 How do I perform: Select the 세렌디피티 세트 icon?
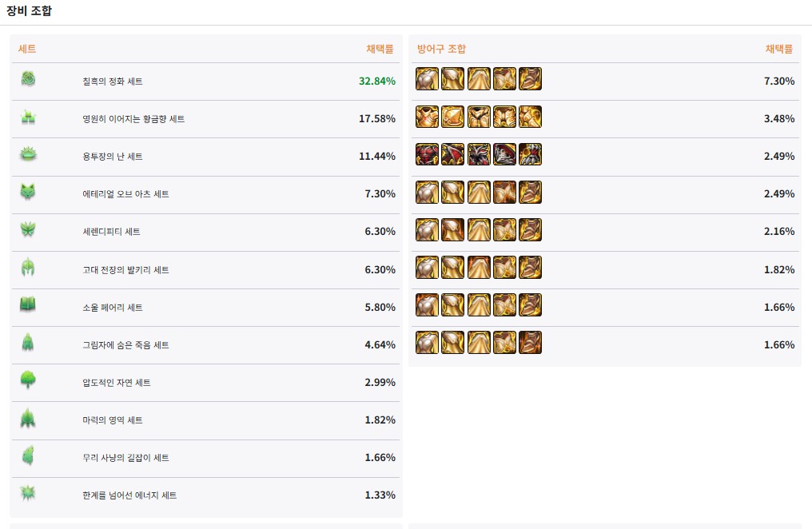pyautogui.click(x=28, y=230)
